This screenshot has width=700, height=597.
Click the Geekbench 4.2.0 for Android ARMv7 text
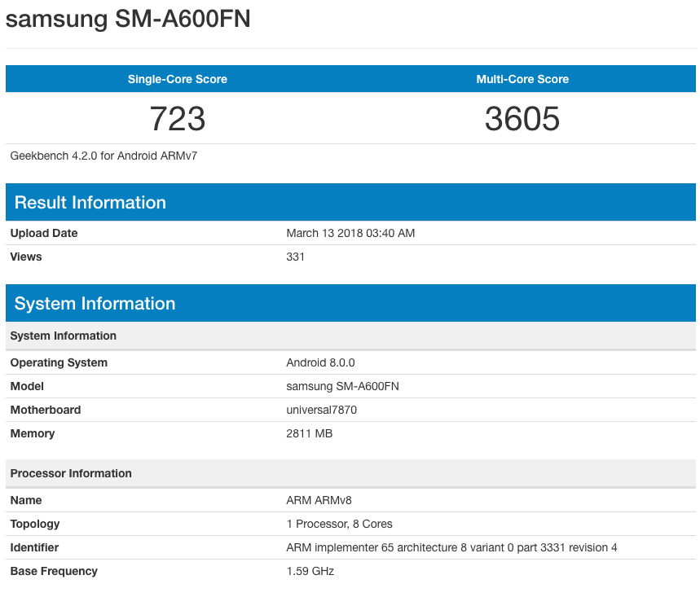[x=103, y=156]
